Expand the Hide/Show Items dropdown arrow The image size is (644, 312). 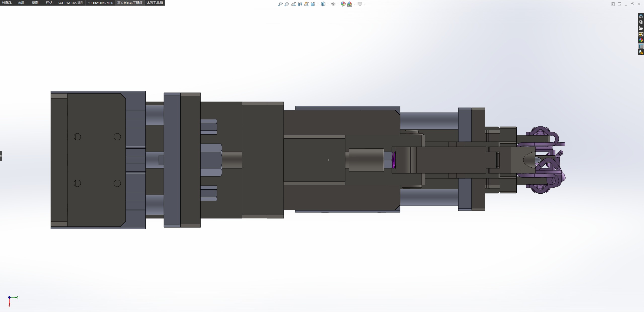(x=338, y=4)
